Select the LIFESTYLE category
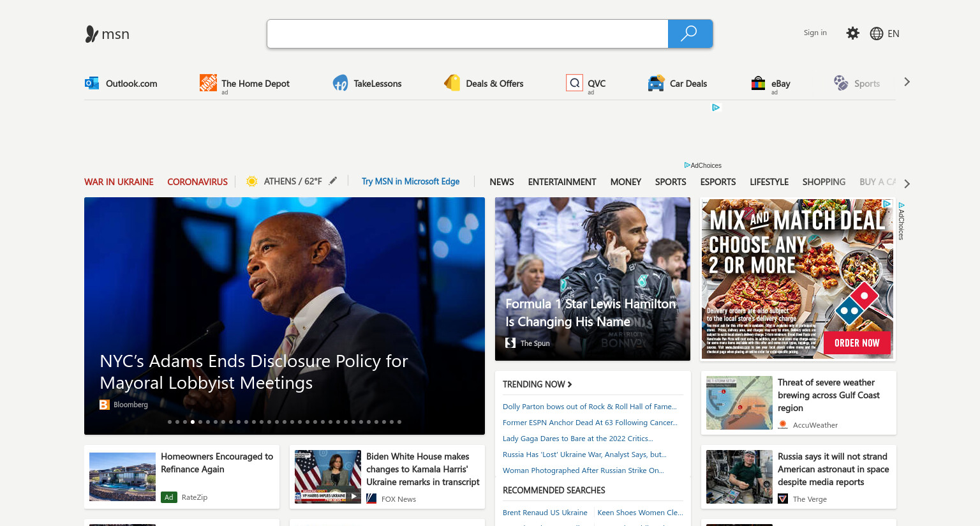The height and width of the screenshot is (526, 980). (769, 182)
